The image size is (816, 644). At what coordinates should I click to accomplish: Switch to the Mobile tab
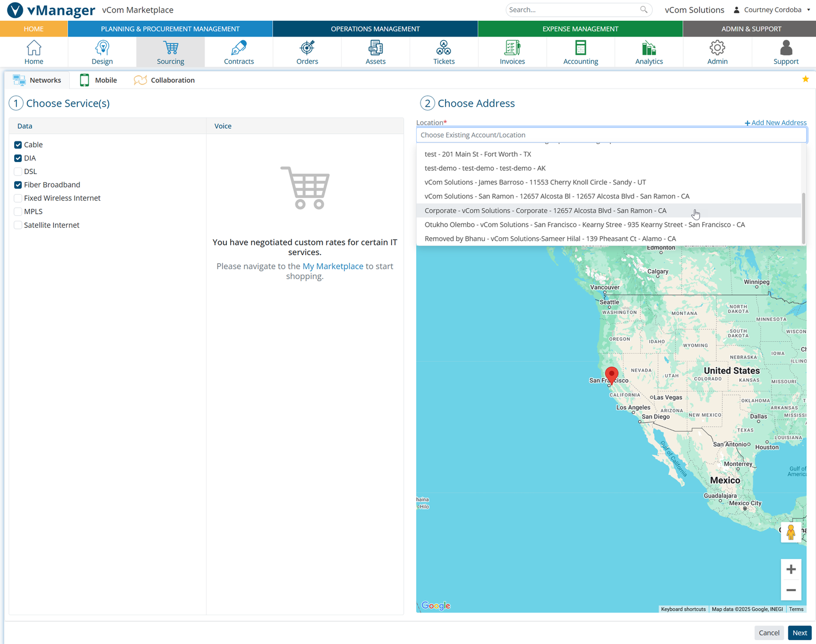tap(98, 80)
